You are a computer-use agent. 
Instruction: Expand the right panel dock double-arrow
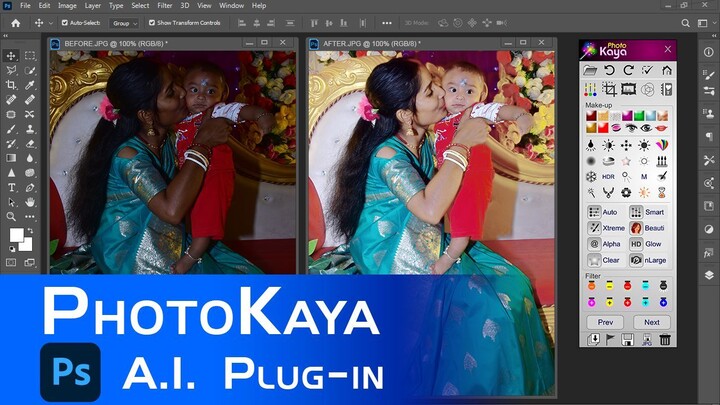click(714, 36)
